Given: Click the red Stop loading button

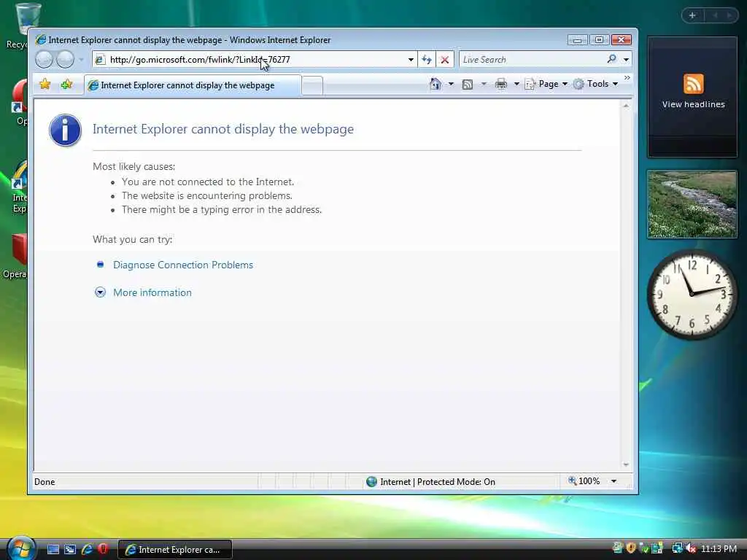Looking at the screenshot, I should tap(444, 60).
